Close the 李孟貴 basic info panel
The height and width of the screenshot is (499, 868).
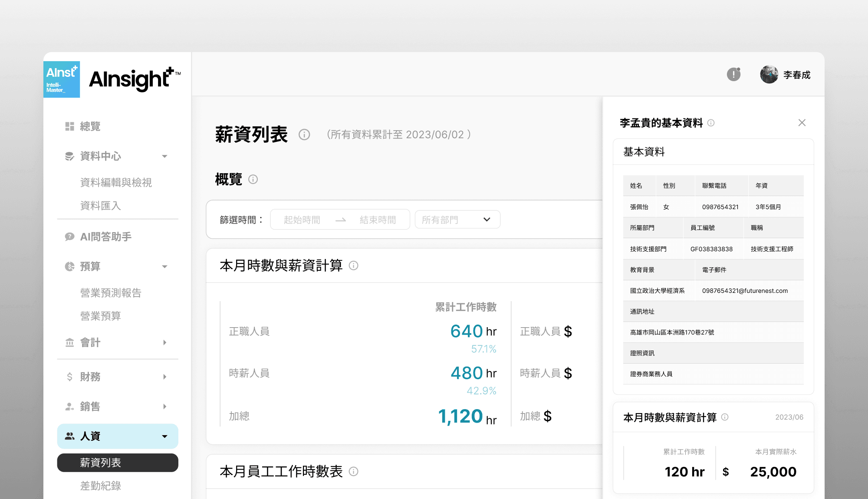(802, 123)
